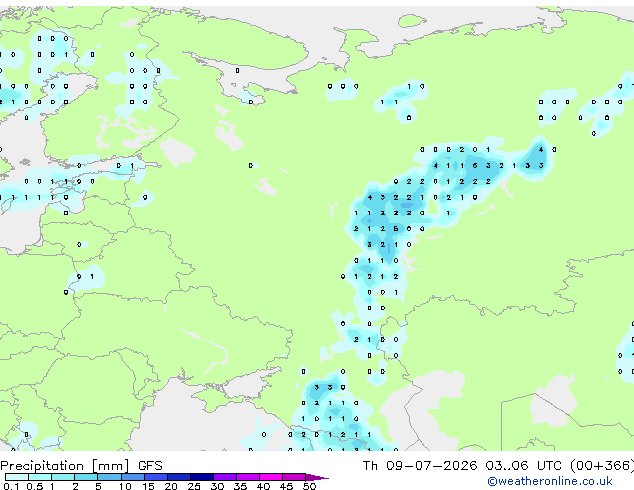
Task: Click the '0.5' legend scale label
Action: coord(35,486)
